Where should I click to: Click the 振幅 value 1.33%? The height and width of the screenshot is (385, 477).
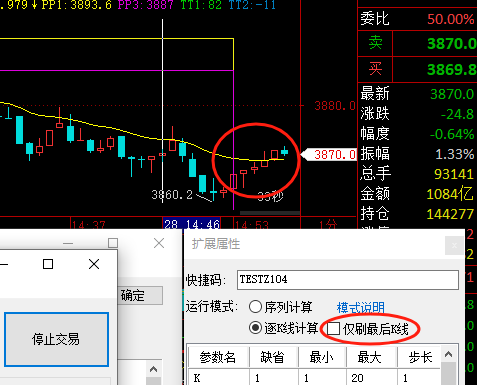455,154
